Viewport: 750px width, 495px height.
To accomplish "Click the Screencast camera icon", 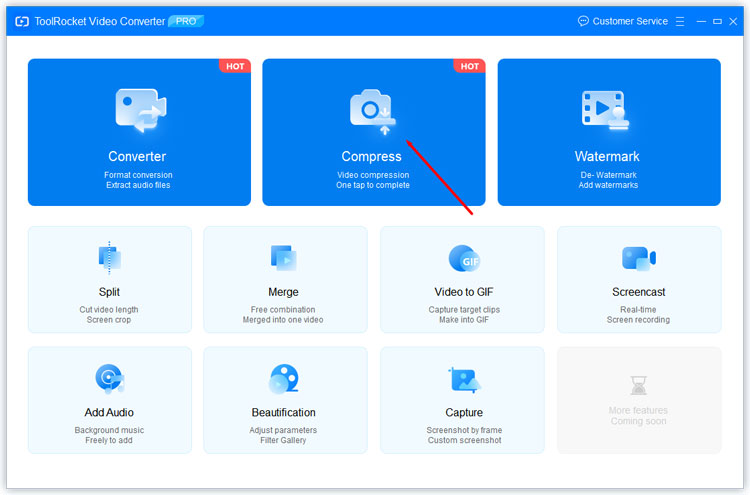I will coord(639,258).
